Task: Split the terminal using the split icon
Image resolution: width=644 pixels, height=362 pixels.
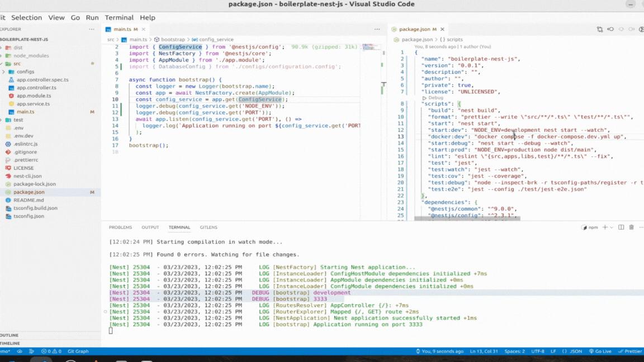Action: (622, 227)
